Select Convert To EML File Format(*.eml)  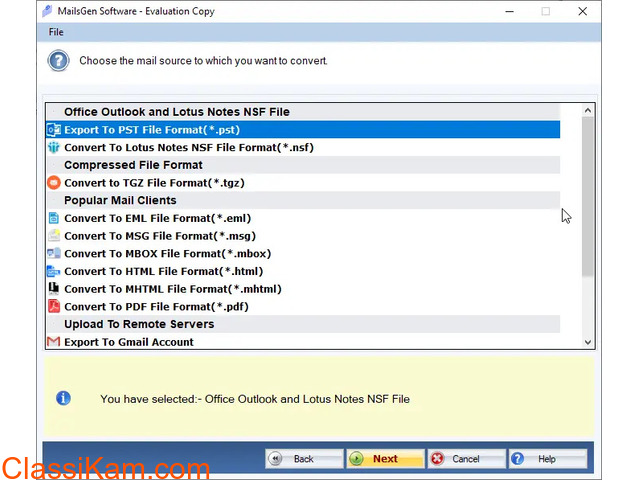[x=303, y=218]
